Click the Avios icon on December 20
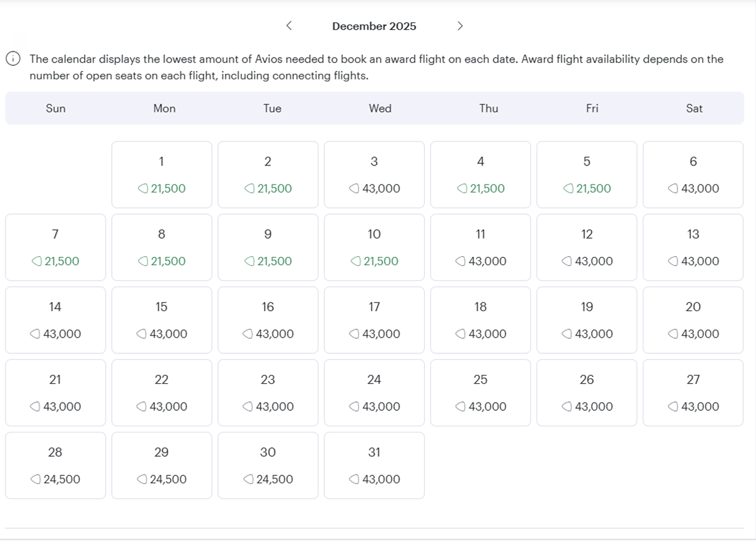This screenshot has height=541, width=756. (x=673, y=334)
